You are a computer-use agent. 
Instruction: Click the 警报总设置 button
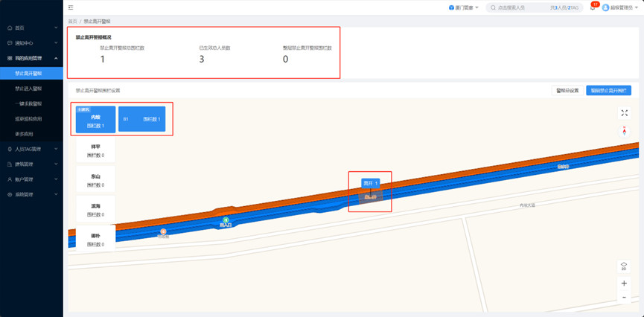tap(567, 91)
